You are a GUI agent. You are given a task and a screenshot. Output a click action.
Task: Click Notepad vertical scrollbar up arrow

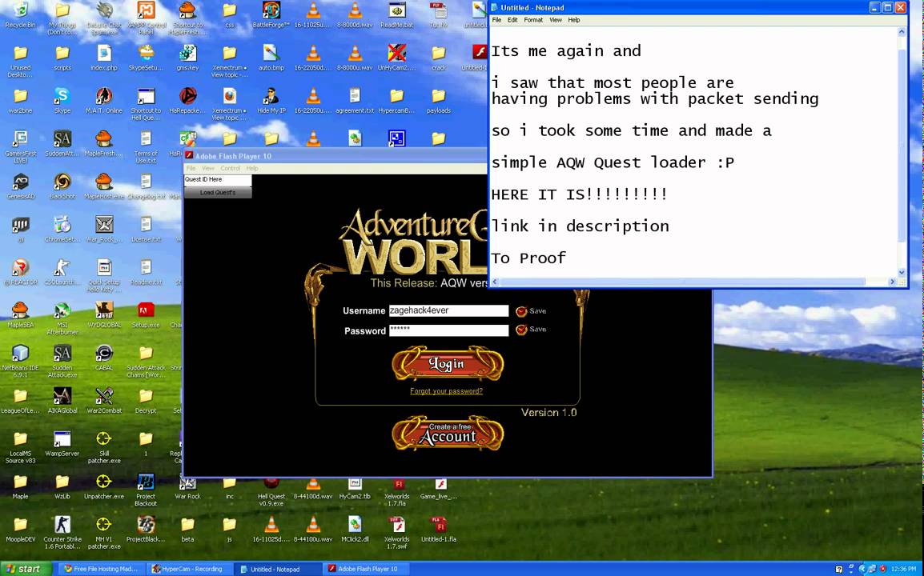pyautogui.click(x=902, y=32)
